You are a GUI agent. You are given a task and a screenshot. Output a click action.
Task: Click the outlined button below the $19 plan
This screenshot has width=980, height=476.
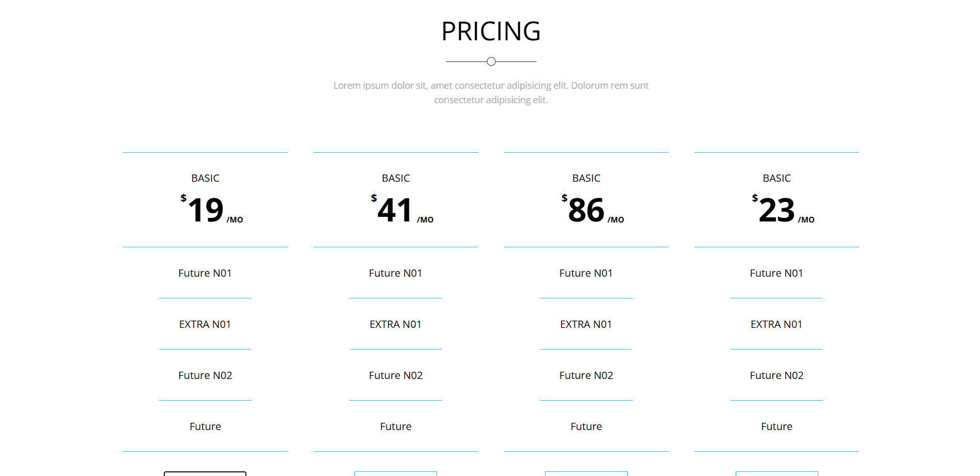[205, 472]
